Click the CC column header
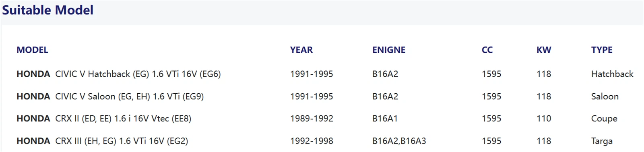 (487, 50)
